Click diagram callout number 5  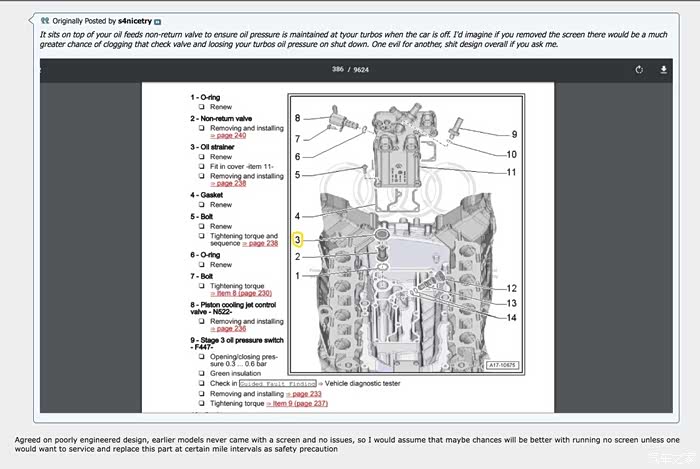[297, 175]
